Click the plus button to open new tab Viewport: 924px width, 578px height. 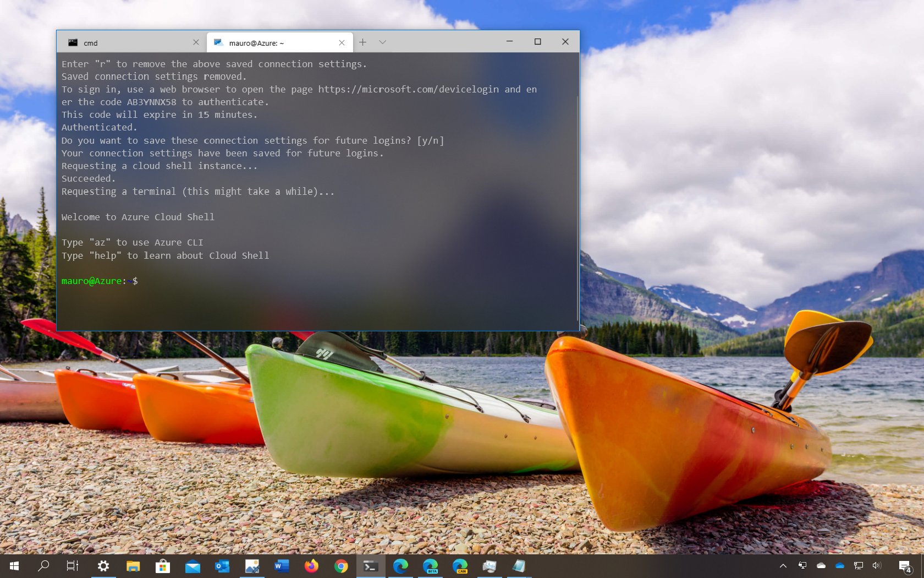click(x=362, y=42)
